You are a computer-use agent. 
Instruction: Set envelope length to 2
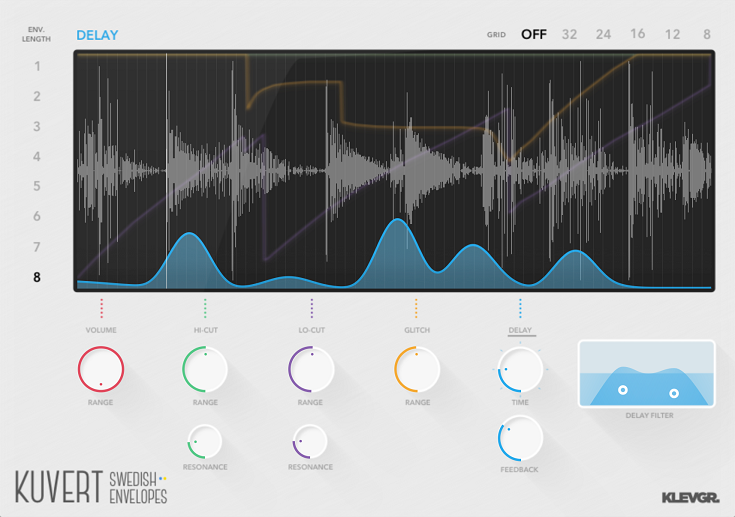tap(37, 96)
